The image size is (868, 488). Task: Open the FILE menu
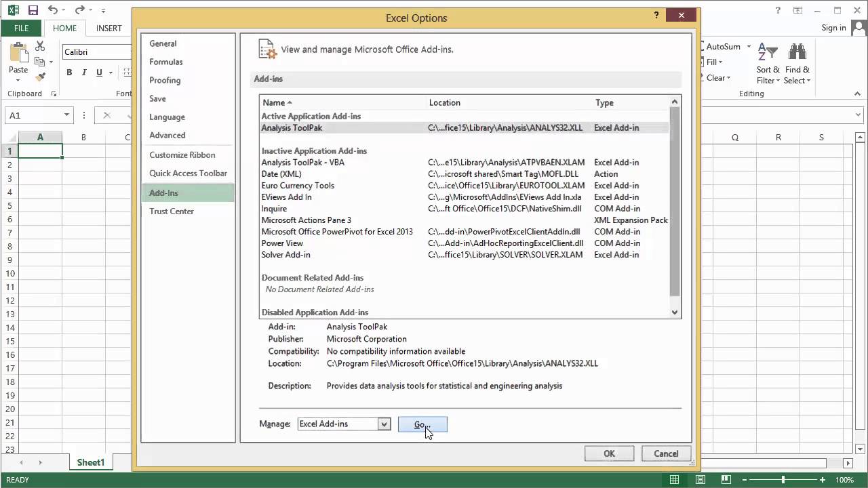coord(20,28)
